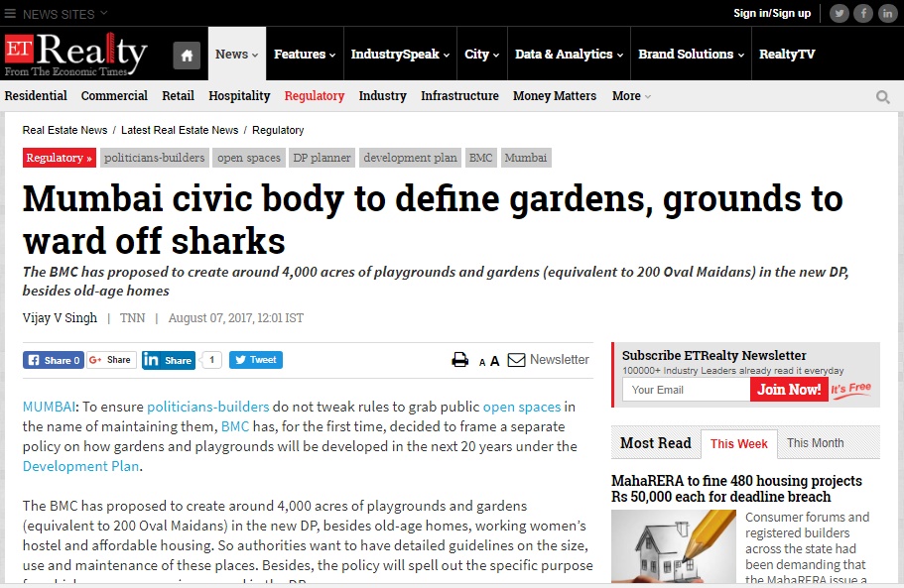Click the house and pencil thumbnail
The height and width of the screenshot is (588, 904).
tap(674, 546)
